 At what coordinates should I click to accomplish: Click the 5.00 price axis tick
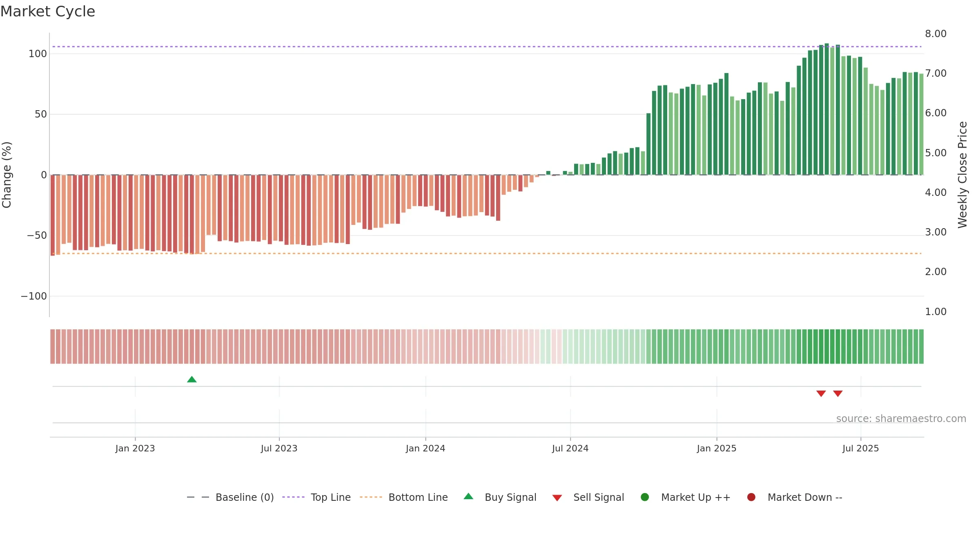(936, 153)
